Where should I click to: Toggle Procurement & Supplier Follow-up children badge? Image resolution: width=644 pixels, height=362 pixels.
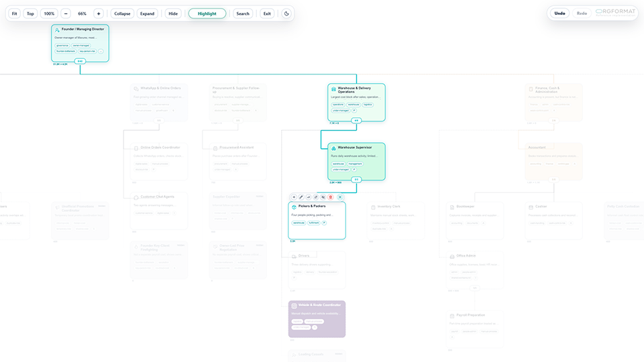237,120
